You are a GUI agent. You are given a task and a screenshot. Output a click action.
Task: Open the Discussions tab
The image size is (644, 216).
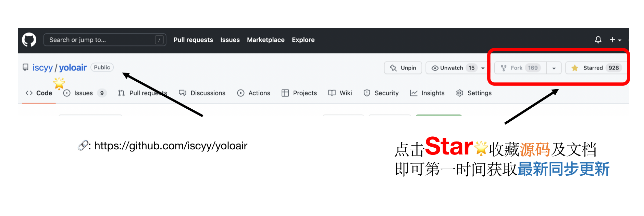tap(202, 93)
